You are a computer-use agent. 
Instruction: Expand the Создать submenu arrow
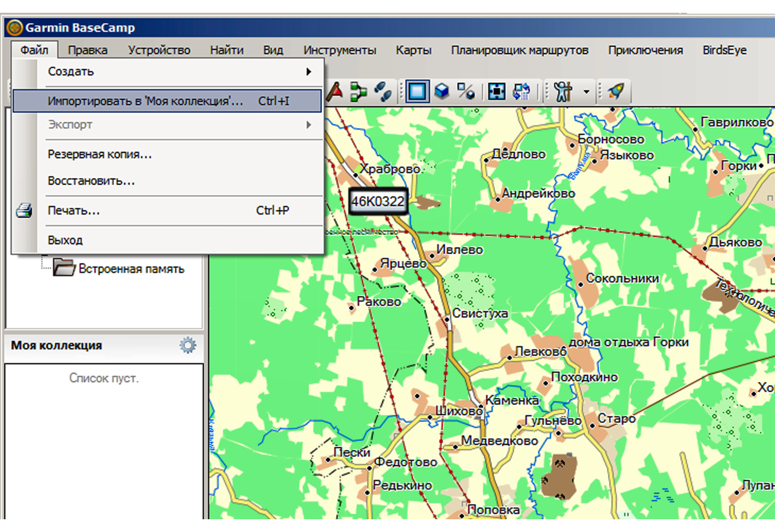pos(308,72)
